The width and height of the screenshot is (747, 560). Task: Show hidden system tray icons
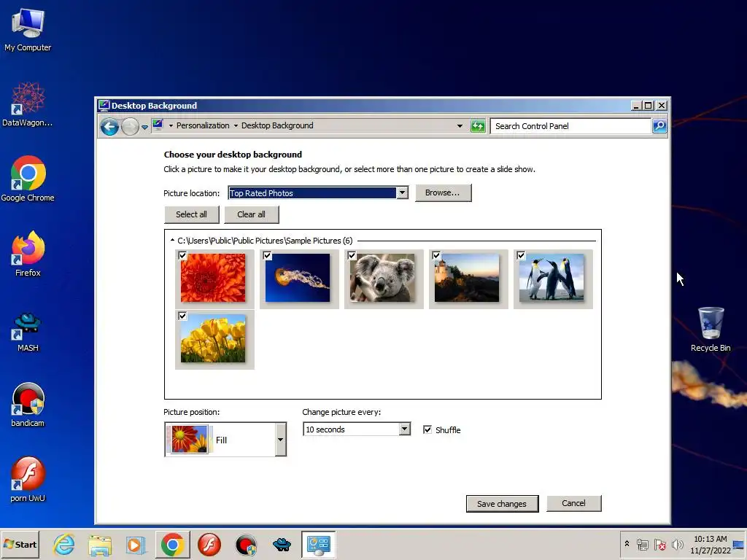pos(627,544)
